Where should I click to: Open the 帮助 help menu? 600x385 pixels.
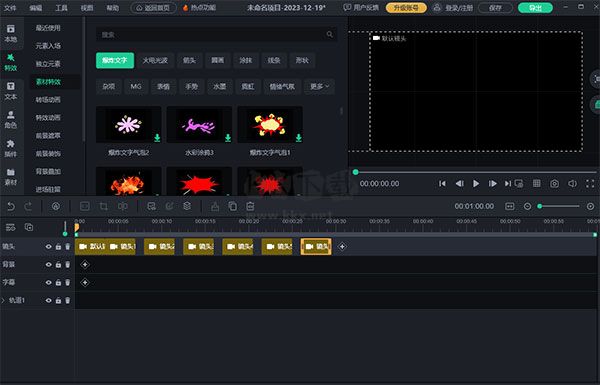click(x=112, y=8)
